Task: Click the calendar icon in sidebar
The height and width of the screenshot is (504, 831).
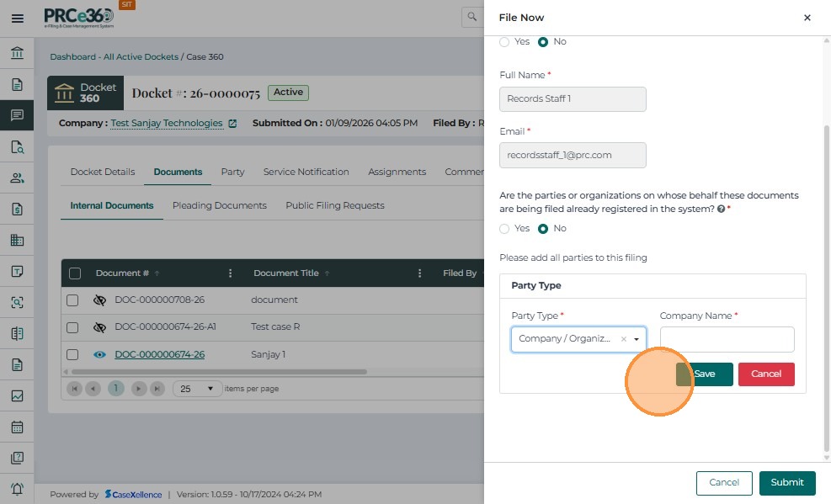Action: pos(17,427)
